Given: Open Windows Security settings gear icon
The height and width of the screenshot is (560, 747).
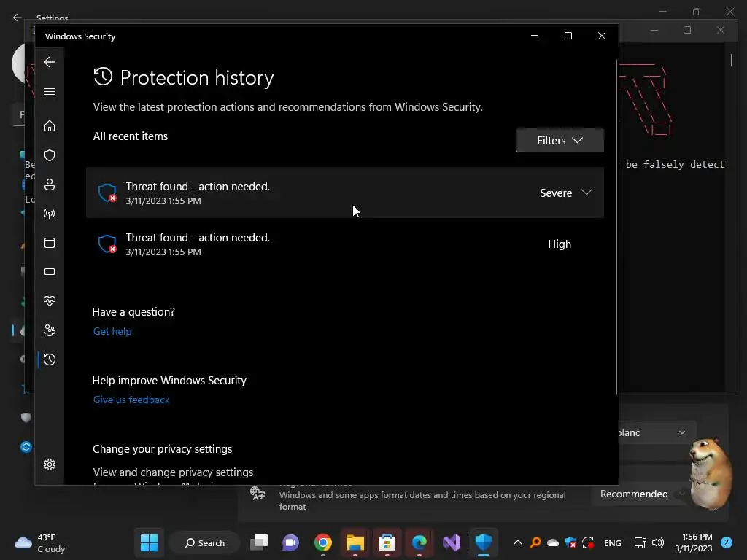Looking at the screenshot, I should coord(50,464).
